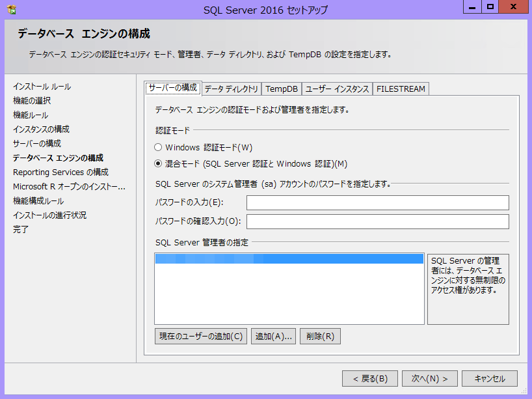This screenshot has width=532, height=399.
Task: Open the TempDB tab
Action: 282,89
